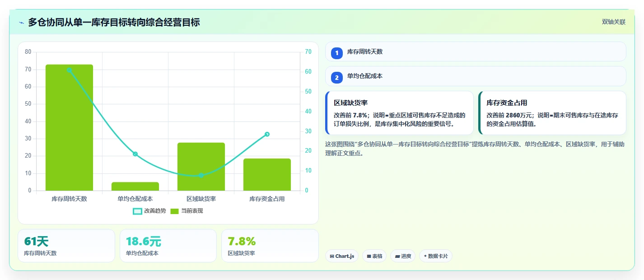The image size is (644, 280).
Task: Select numbered item 1 库存周转天数
Action: [476, 51]
